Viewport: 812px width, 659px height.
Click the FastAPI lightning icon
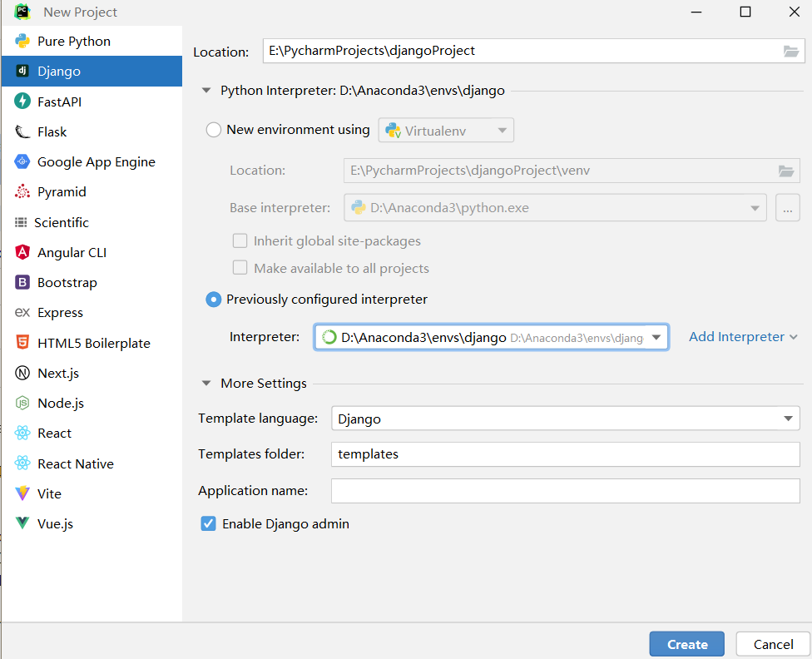click(x=22, y=102)
